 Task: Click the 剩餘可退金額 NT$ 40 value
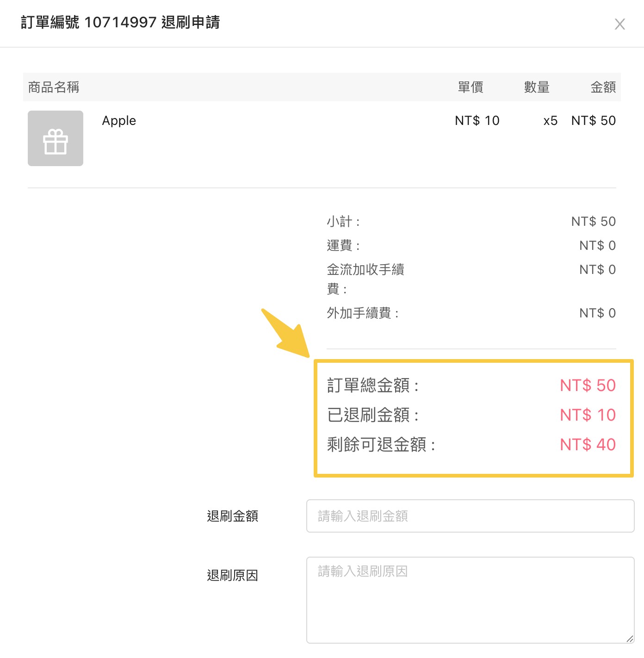coord(588,445)
